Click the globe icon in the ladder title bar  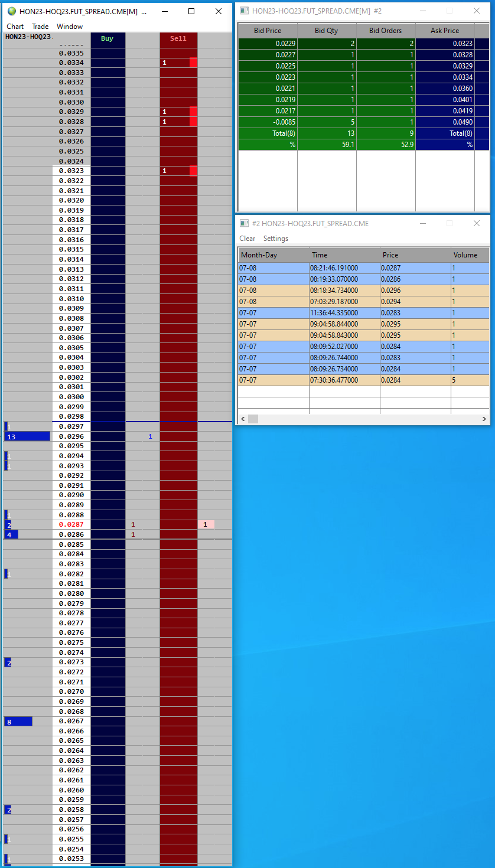coord(12,11)
